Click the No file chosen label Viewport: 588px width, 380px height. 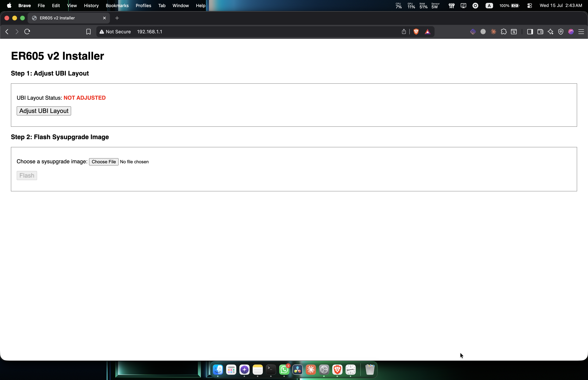pos(134,162)
